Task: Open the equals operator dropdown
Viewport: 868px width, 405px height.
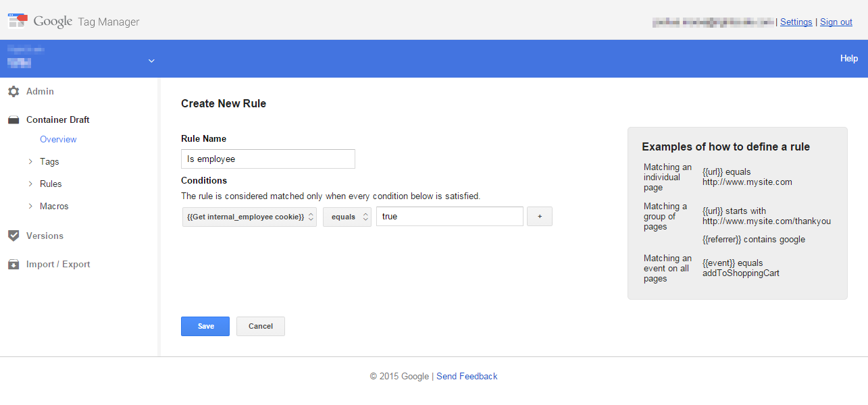Action: [x=347, y=216]
